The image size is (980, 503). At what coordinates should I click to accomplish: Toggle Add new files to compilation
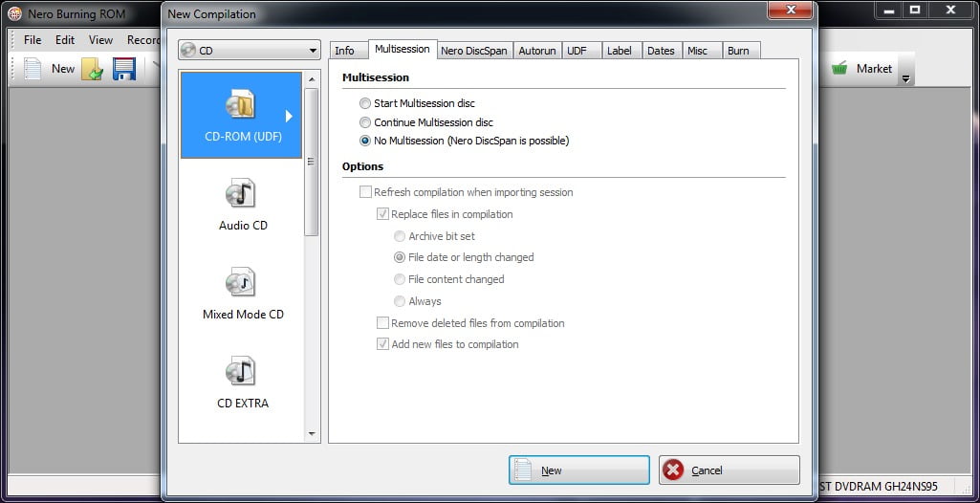pyautogui.click(x=382, y=344)
